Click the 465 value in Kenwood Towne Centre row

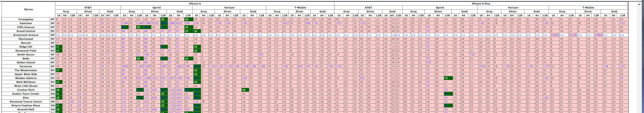point(71,102)
